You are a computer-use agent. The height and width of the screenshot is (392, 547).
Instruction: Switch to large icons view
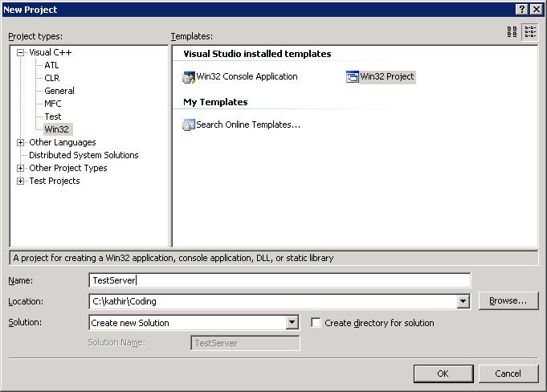pyautogui.click(x=512, y=32)
